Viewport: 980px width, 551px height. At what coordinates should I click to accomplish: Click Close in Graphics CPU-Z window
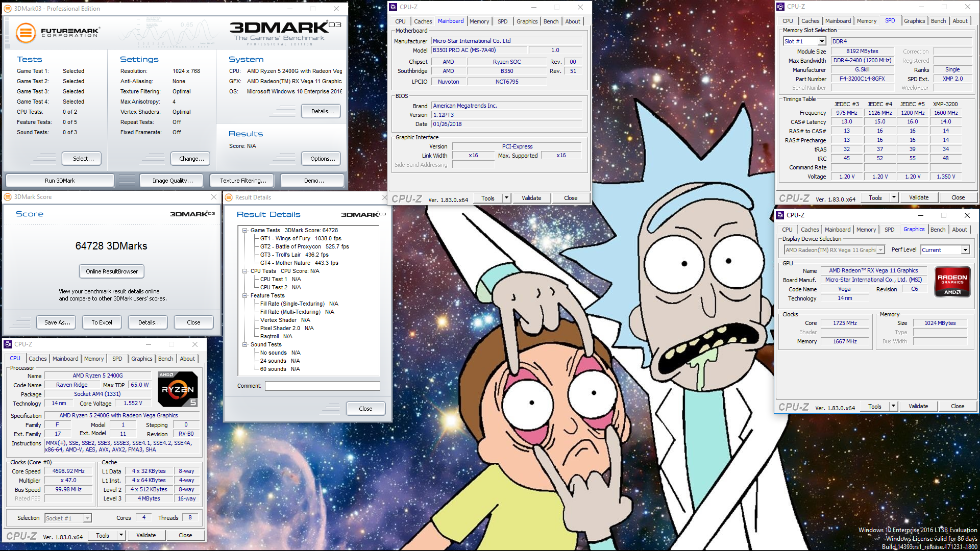[x=958, y=406]
